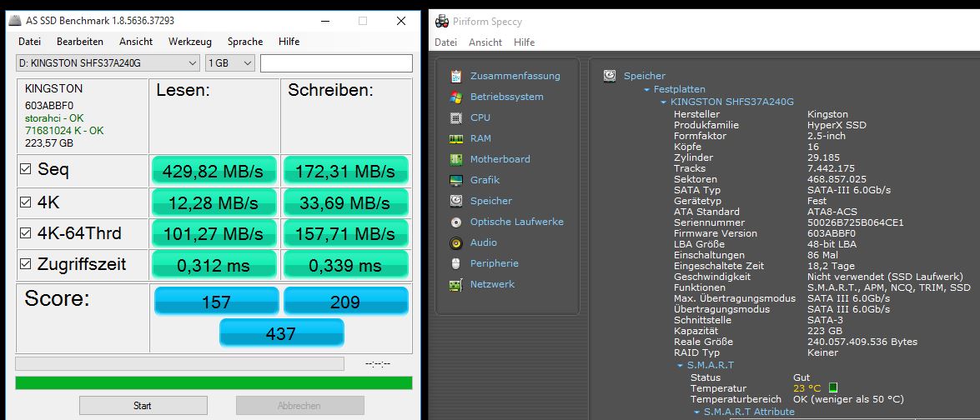The width and height of the screenshot is (980, 420).
Task: Open the Bearbeiten menu
Action: click(80, 42)
